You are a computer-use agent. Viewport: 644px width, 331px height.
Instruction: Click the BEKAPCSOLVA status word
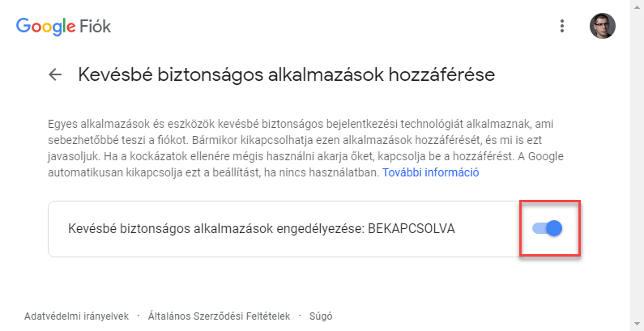[x=412, y=229]
